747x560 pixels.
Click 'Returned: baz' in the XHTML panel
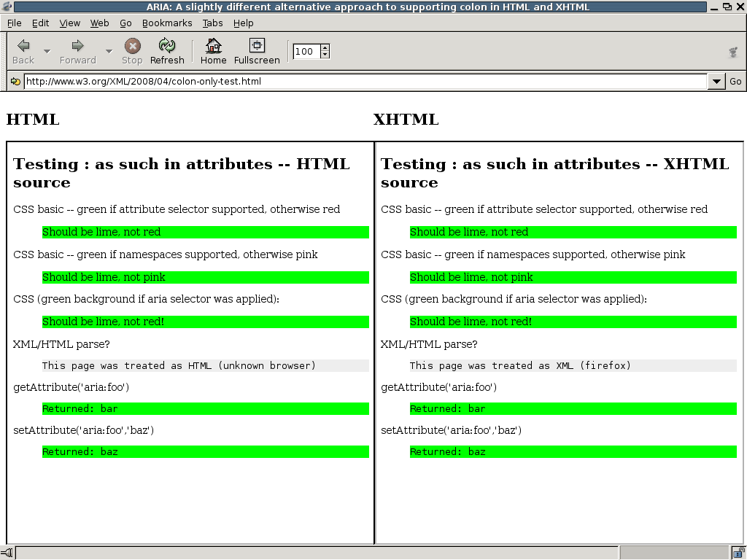coord(448,451)
